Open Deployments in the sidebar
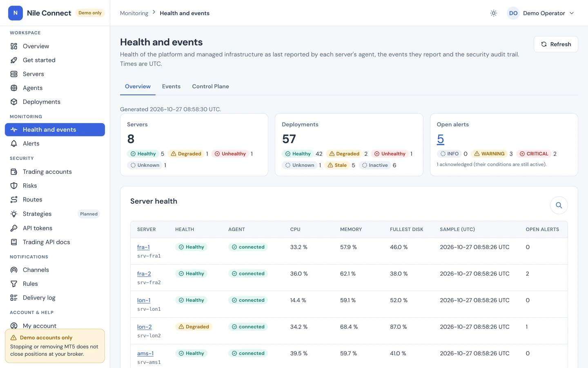The width and height of the screenshot is (588, 368). click(55, 102)
